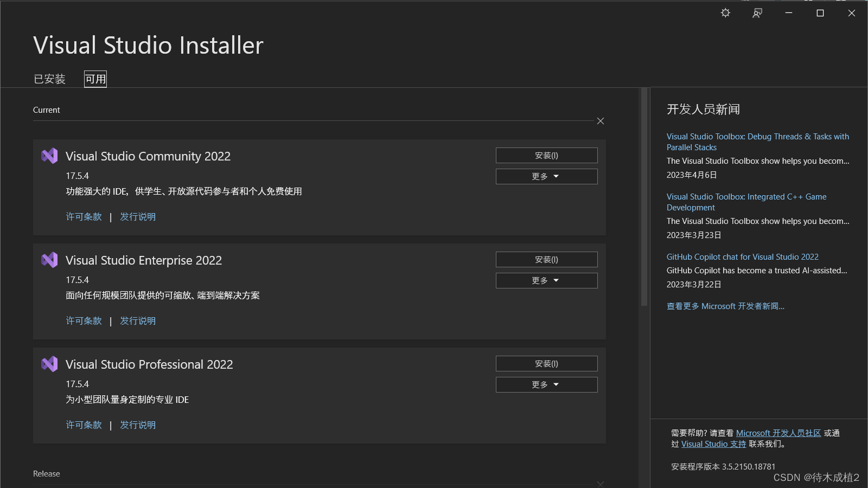This screenshot has width=868, height=488.
Task: Open Microsoft 开发人员社区 link
Action: point(778,433)
